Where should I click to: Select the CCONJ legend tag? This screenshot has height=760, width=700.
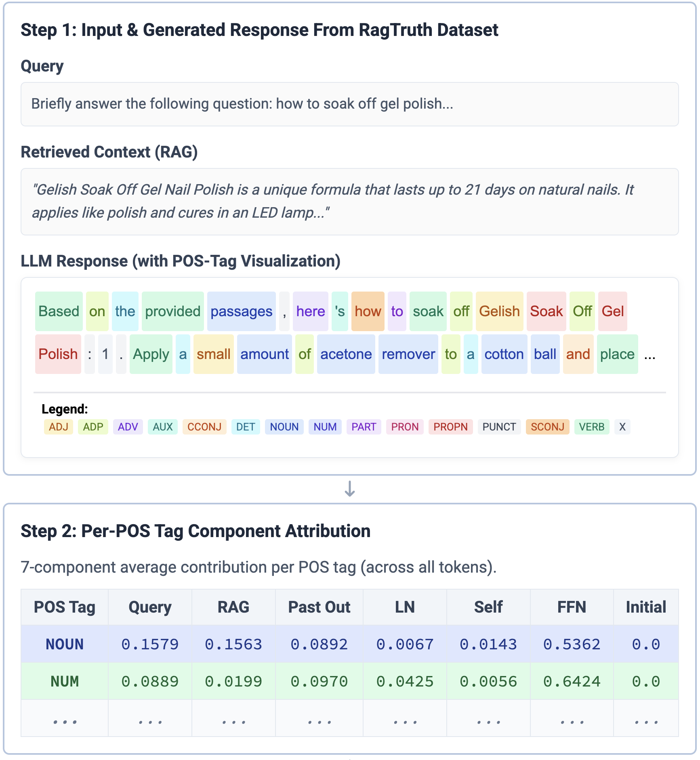[204, 427]
